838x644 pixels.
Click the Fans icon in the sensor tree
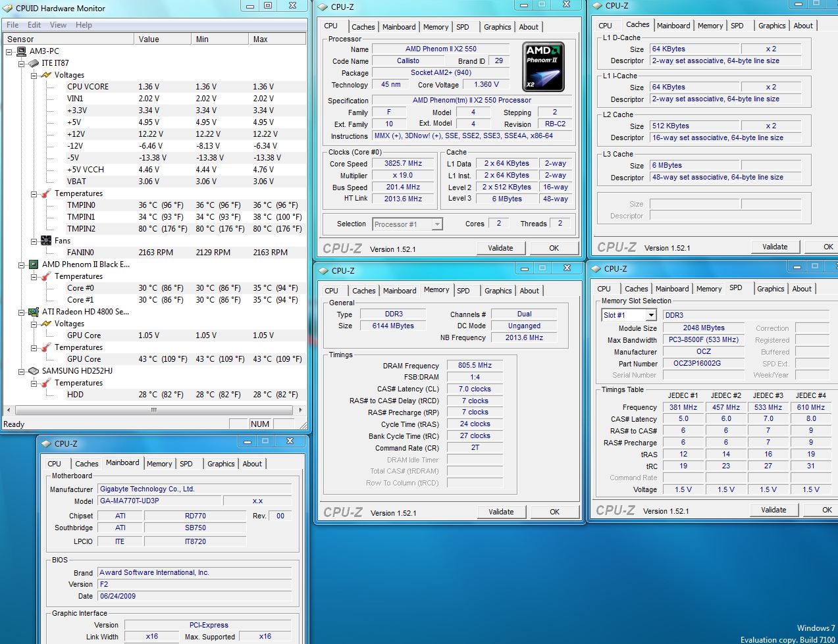click(x=46, y=241)
